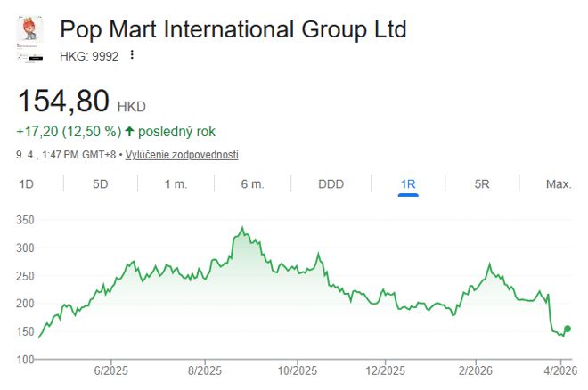Show the Max. time range
The image size is (588, 390).
(x=559, y=184)
